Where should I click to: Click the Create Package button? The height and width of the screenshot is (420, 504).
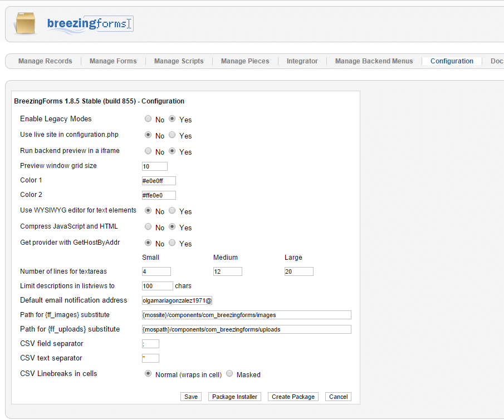coord(293,397)
